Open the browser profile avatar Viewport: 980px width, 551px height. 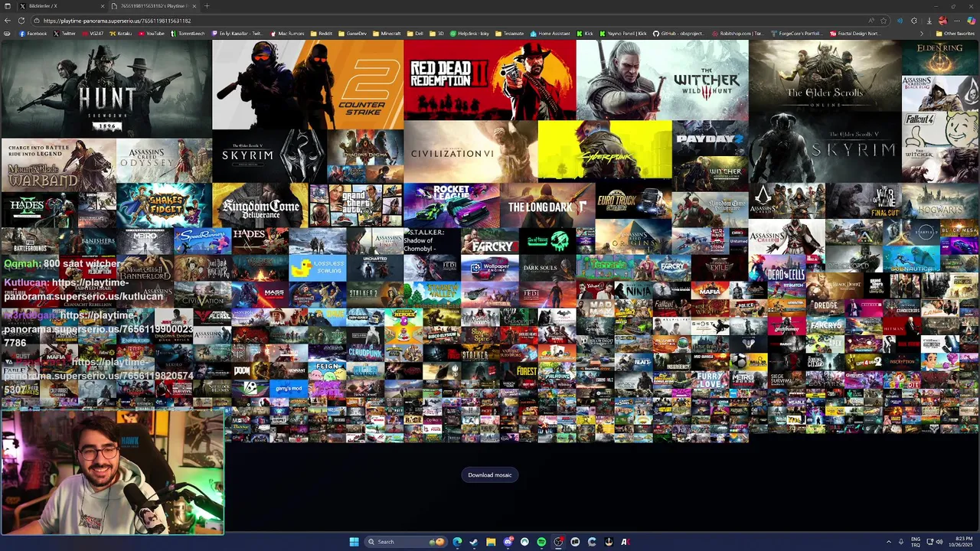pos(943,21)
